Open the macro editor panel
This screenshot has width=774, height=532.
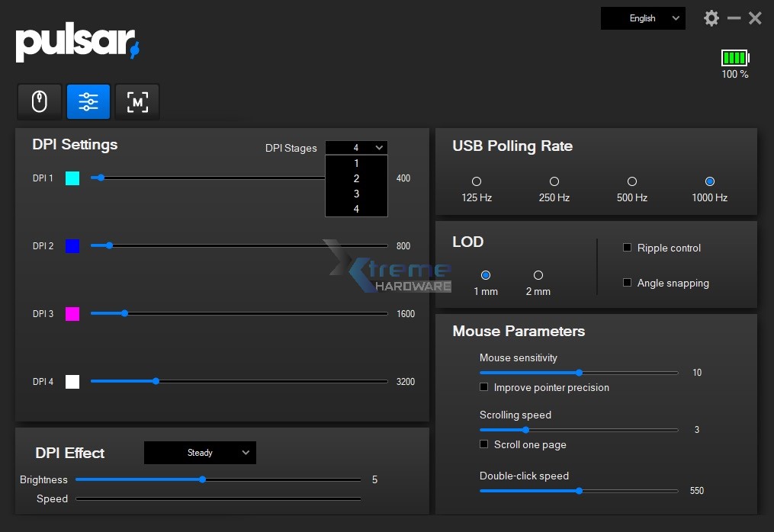pos(137,101)
